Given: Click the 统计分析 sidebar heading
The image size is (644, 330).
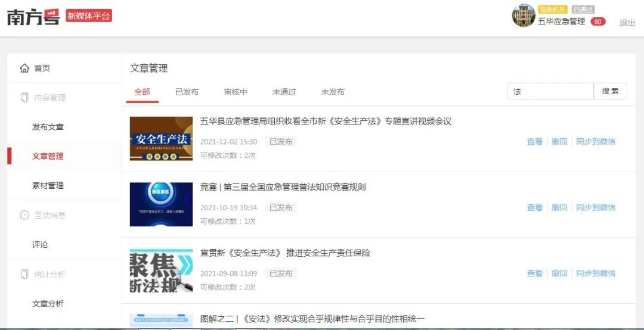Looking at the screenshot, I should pos(49,274).
